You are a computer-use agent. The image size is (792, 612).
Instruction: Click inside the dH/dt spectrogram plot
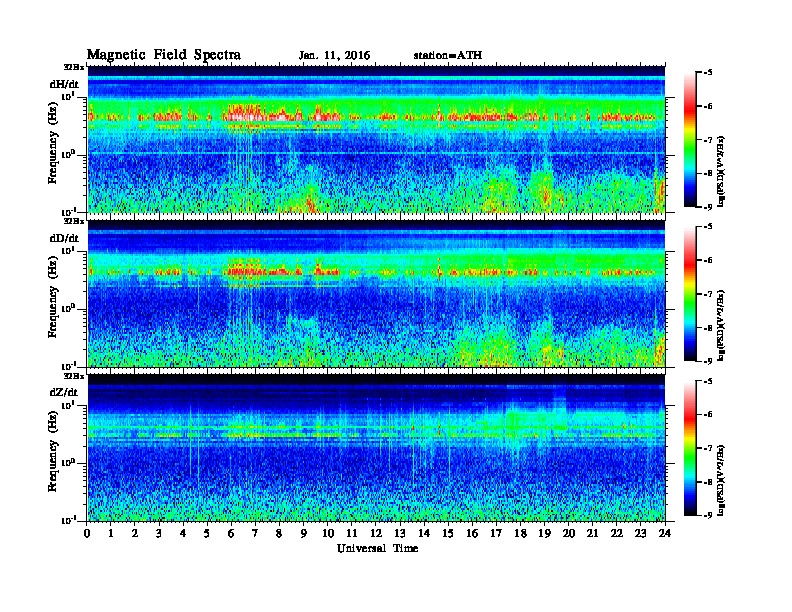376,139
